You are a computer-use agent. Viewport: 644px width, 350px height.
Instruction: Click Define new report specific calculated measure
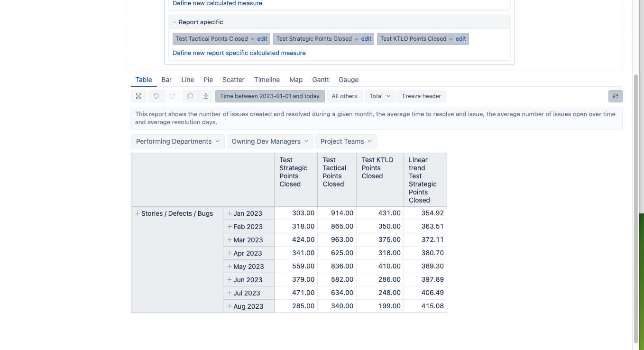click(239, 53)
